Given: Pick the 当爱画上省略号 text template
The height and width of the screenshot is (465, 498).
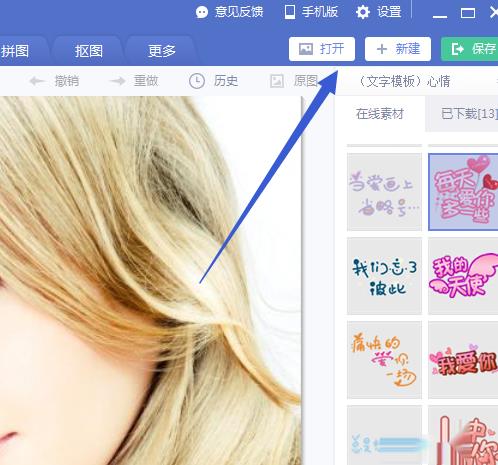Looking at the screenshot, I should click(384, 192).
